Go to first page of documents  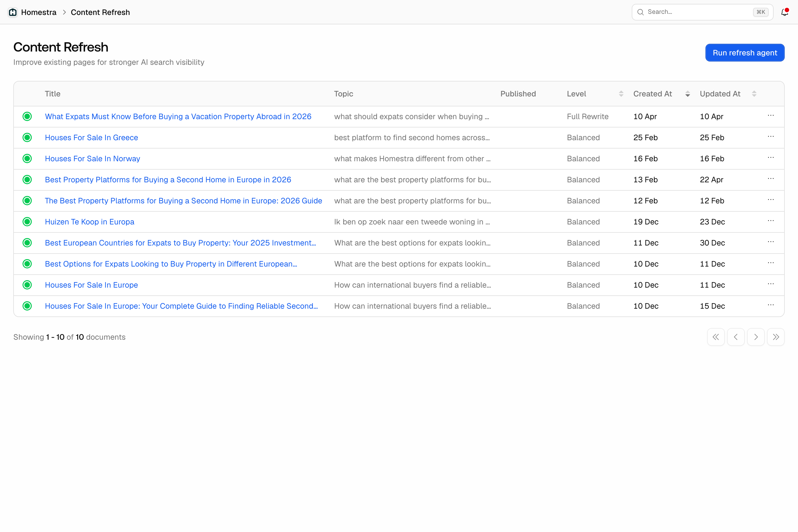(715, 337)
